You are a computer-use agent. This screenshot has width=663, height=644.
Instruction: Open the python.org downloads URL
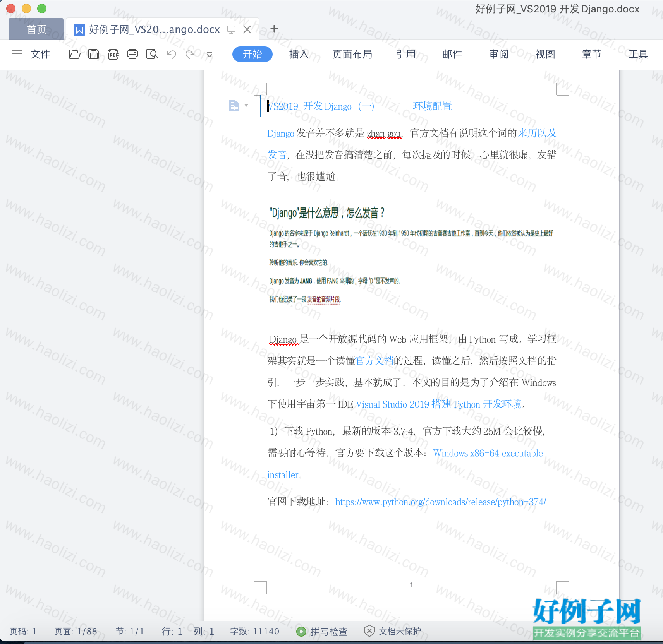(x=441, y=502)
